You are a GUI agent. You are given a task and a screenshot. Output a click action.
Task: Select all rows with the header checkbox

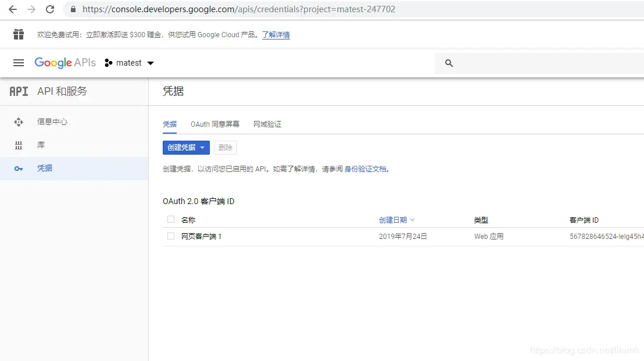point(171,219)
